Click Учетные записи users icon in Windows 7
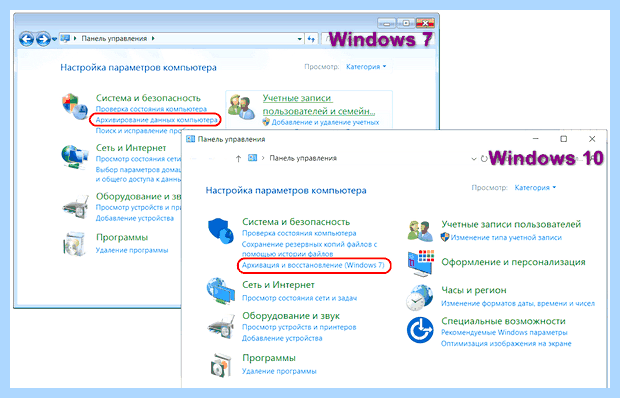The image size is (620, 398). coord(242,107)
